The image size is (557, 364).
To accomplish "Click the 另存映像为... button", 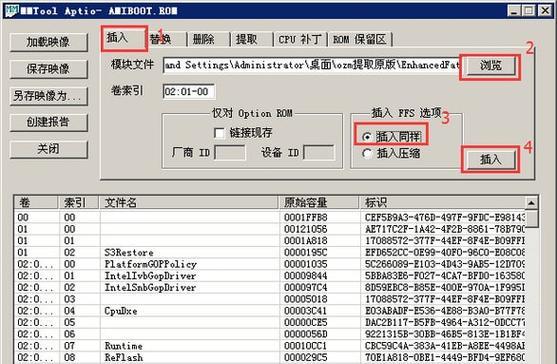I will (x=48, y=96).
